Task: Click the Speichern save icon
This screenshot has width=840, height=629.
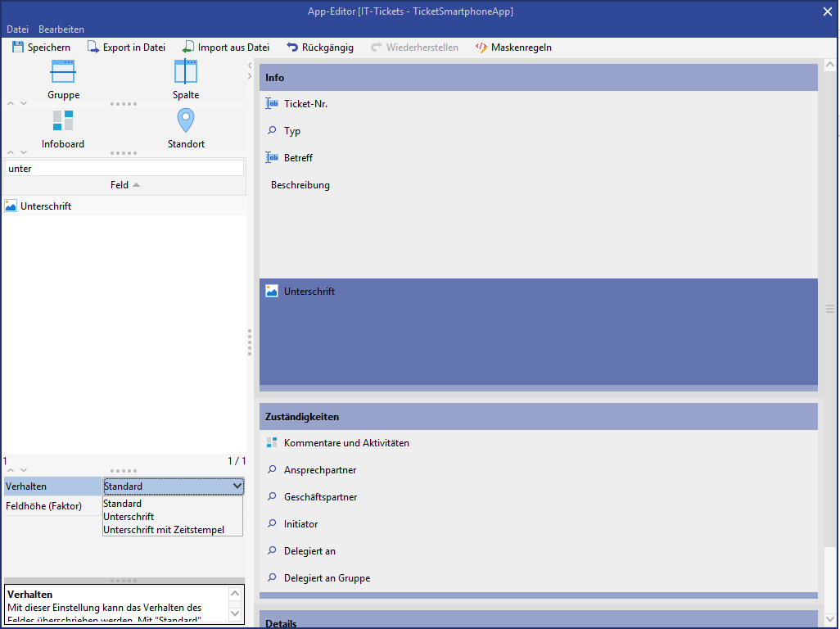Action: (x=18, y=48)
